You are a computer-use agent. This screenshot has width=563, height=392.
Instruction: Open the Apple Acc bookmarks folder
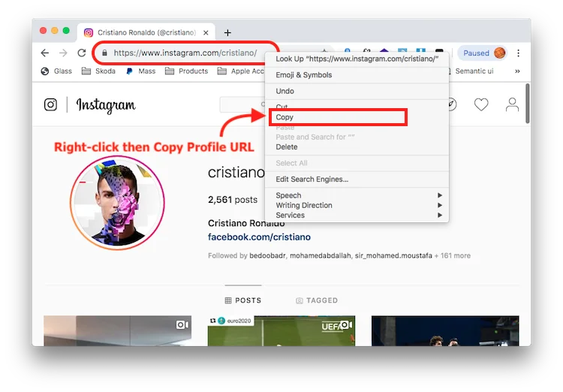click(240, 71)
